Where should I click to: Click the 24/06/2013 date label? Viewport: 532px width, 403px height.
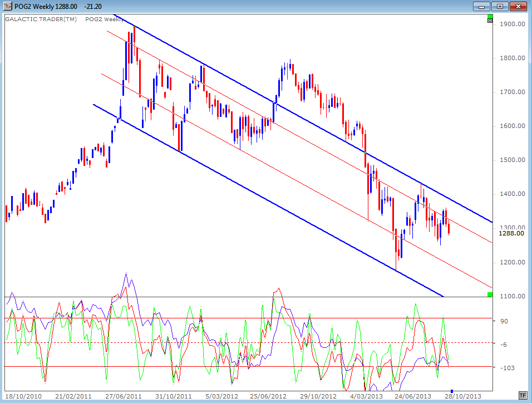(413, 396)
